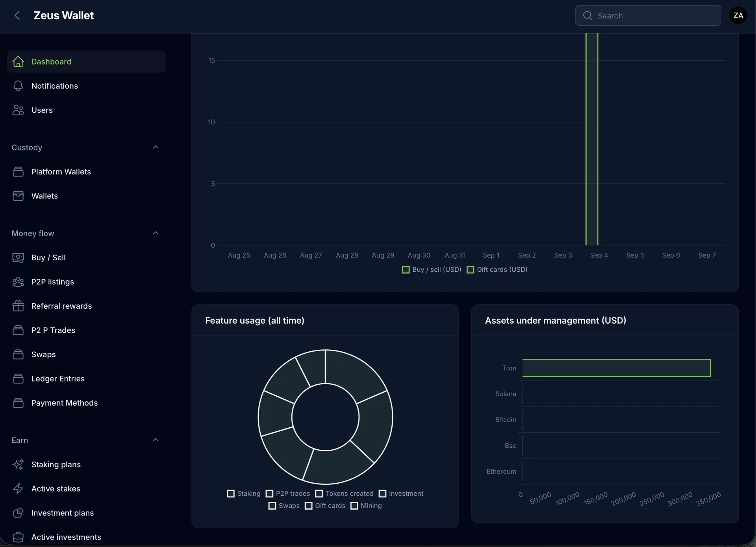Click the Platform Wallets icon

tap(18, 172)
